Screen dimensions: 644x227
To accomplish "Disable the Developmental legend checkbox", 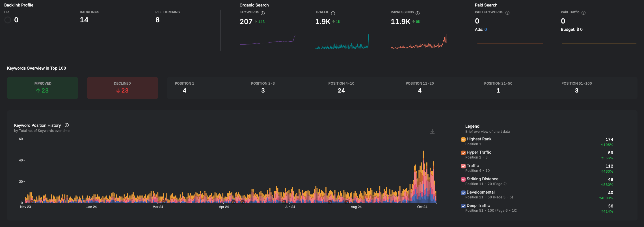I will (x=463, y=193).
